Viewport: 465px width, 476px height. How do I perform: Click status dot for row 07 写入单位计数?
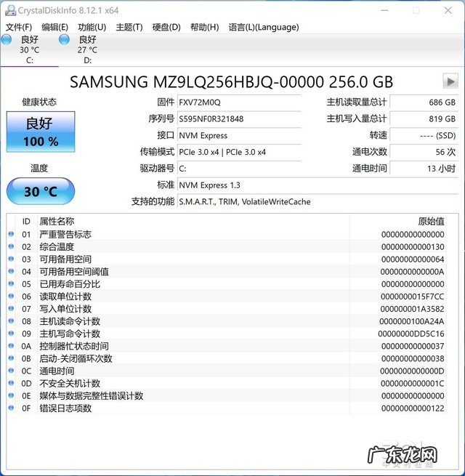click(x=11, y=308)
